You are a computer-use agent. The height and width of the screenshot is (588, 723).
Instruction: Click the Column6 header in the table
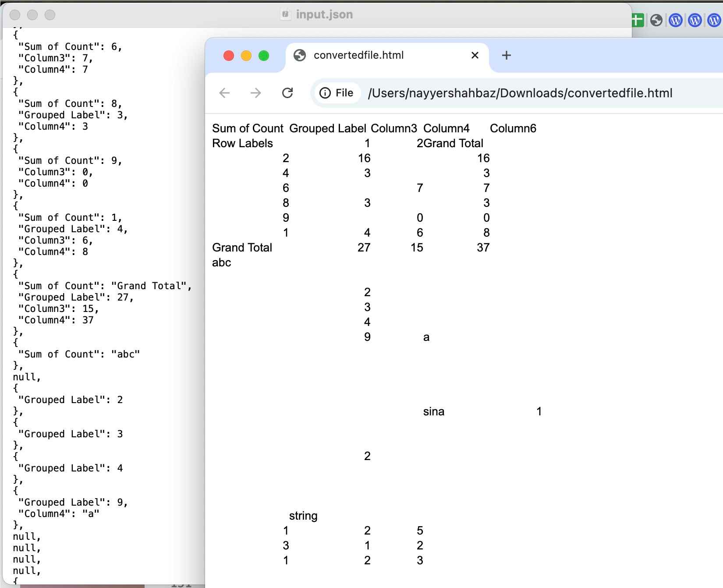513,128
